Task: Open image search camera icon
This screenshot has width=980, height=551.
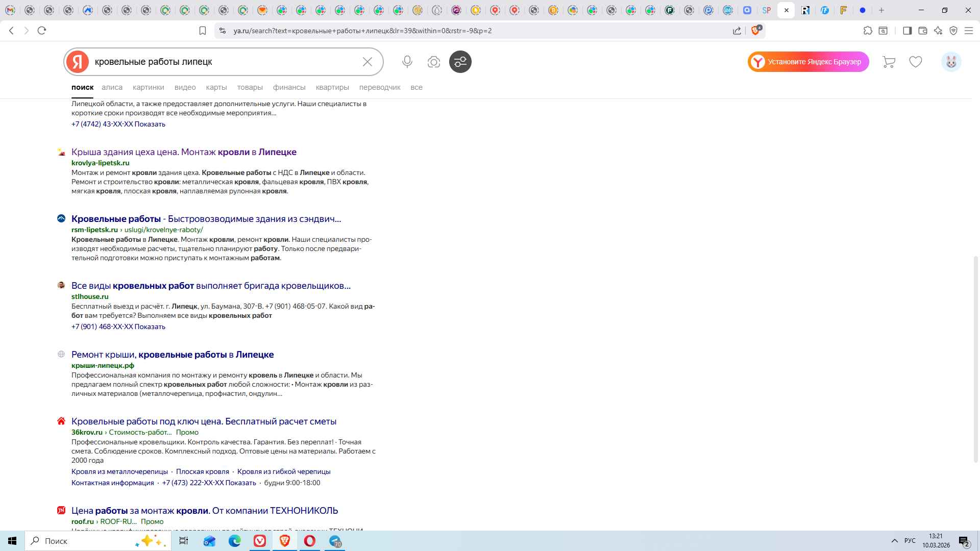Action: [433, 62]
